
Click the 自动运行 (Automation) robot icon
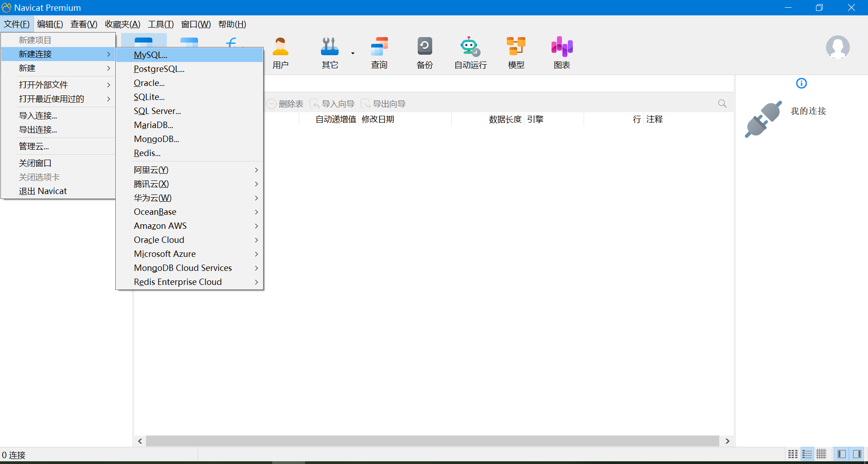[x=470, y=52]
